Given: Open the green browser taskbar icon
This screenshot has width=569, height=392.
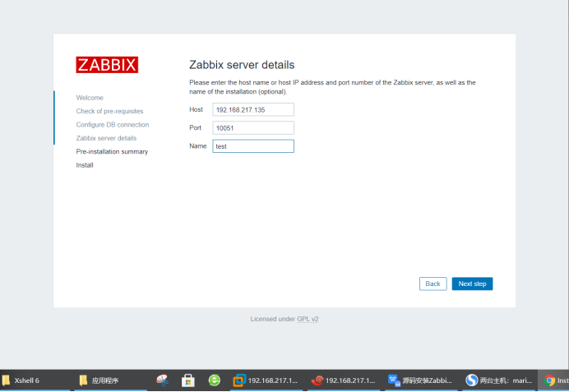Looking at the screenshot, I should pyautogui.click(x=215, y=380).
